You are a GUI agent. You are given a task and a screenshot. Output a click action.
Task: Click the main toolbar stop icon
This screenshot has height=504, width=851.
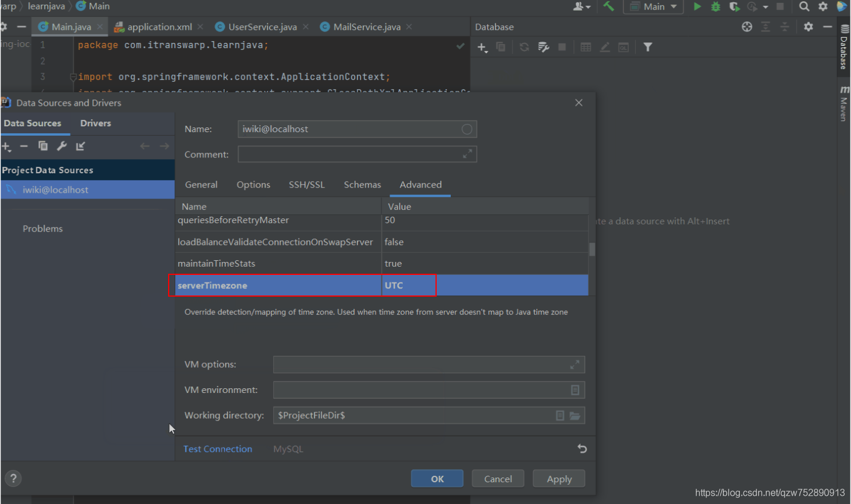coord(780,6)
